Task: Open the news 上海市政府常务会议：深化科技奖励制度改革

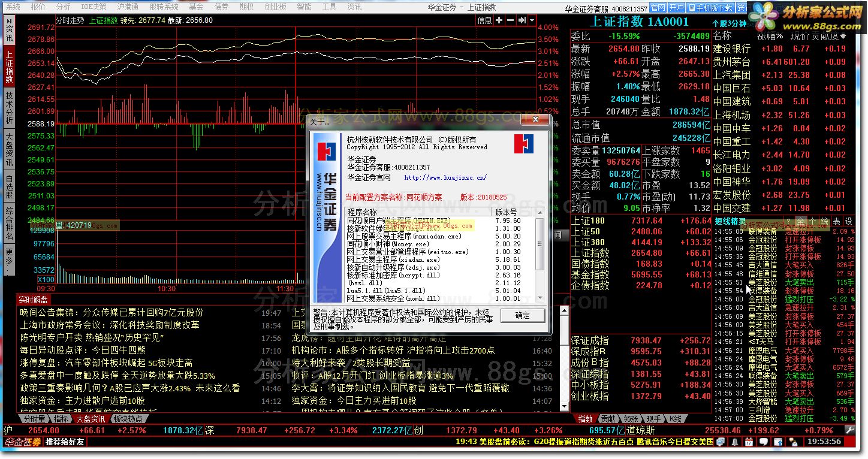Action: coord(110,325)
